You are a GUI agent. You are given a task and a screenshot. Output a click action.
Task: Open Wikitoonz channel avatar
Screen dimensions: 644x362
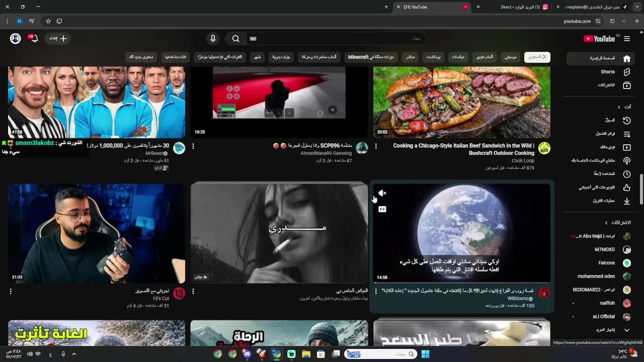pos(544,293)
